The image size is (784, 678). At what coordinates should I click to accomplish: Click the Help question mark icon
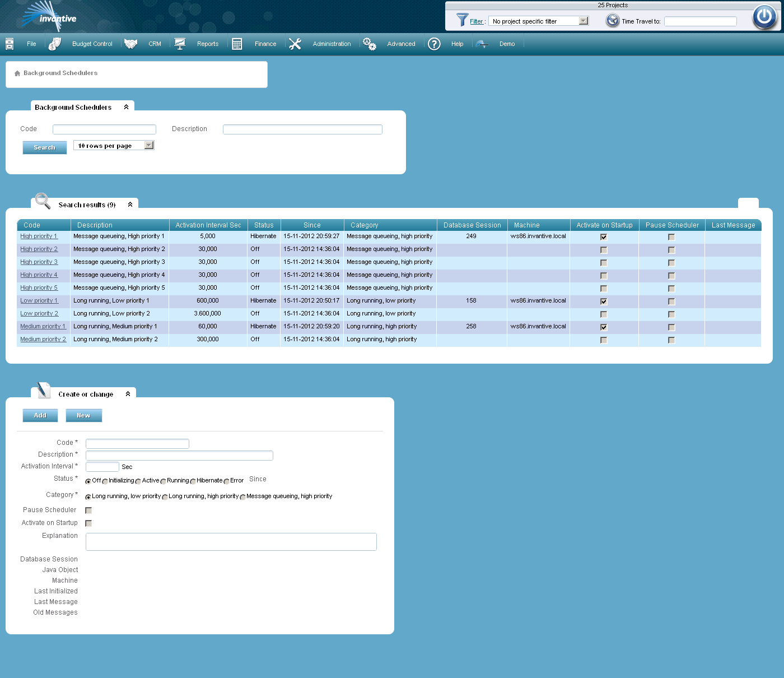434,44
